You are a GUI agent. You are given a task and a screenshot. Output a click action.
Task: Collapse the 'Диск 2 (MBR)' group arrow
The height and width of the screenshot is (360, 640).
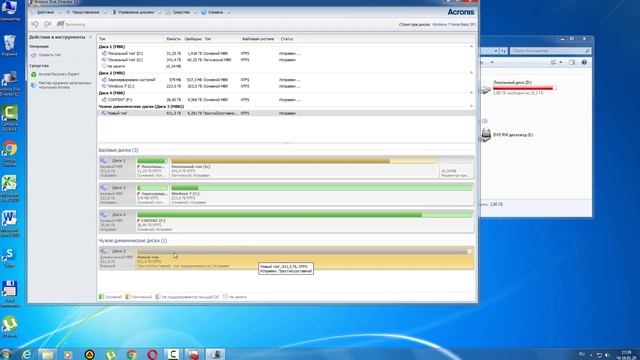point(471,73)
